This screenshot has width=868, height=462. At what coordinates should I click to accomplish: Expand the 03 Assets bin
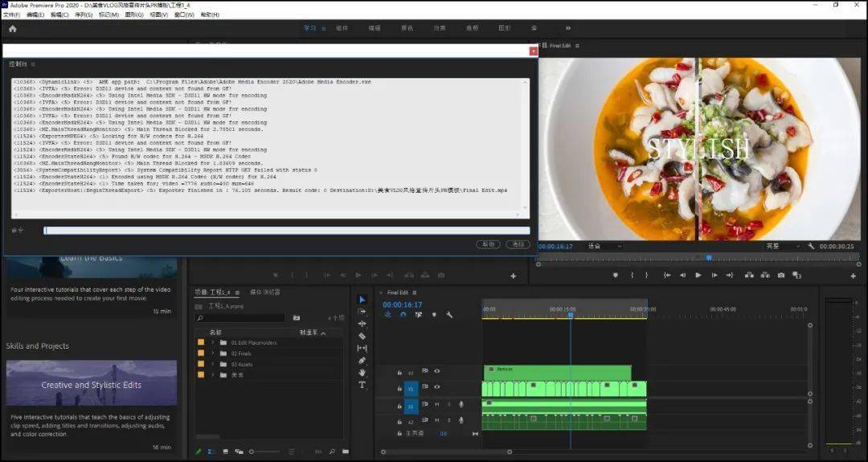point(212,364)
